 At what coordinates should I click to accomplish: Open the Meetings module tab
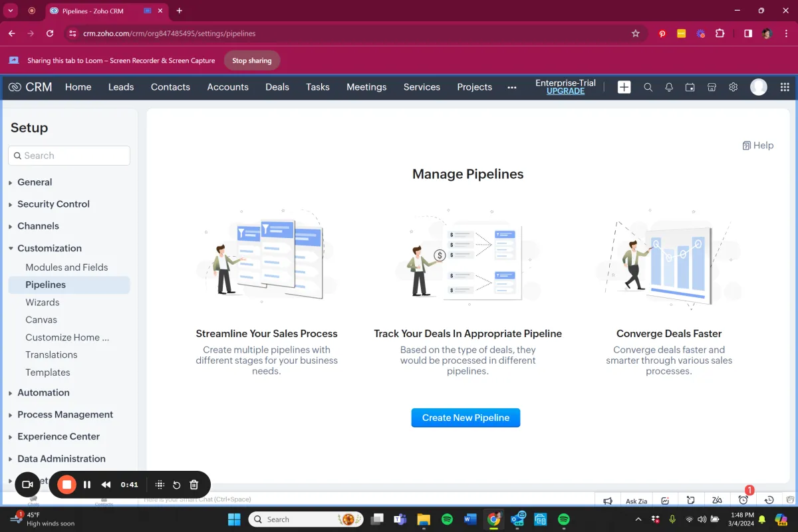[x=366, y=87]
